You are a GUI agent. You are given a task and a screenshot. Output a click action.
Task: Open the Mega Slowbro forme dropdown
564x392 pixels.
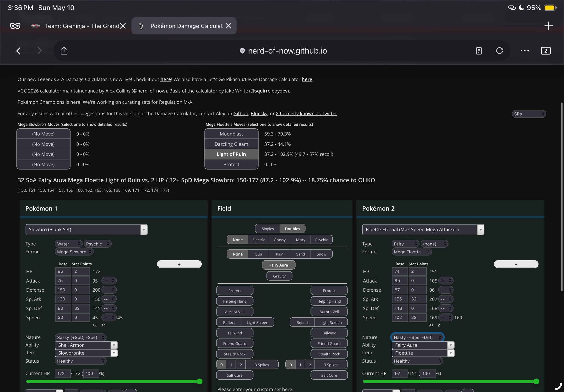(x=74, y=252)
